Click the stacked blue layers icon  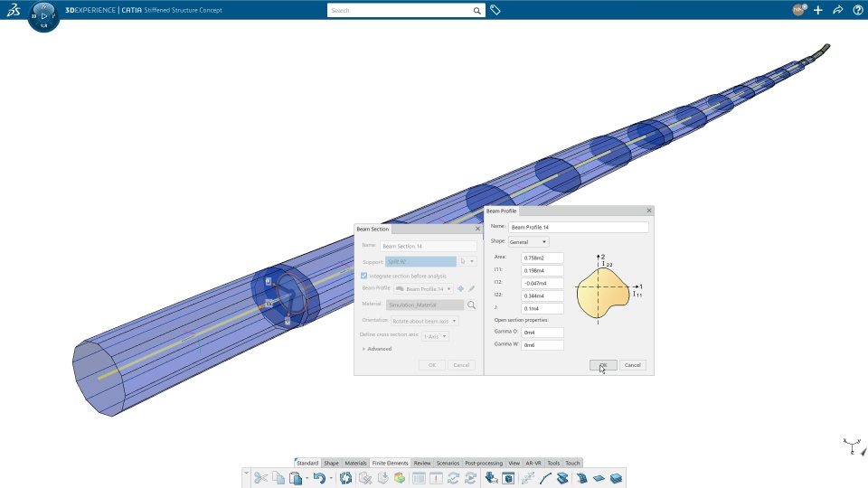616,478
